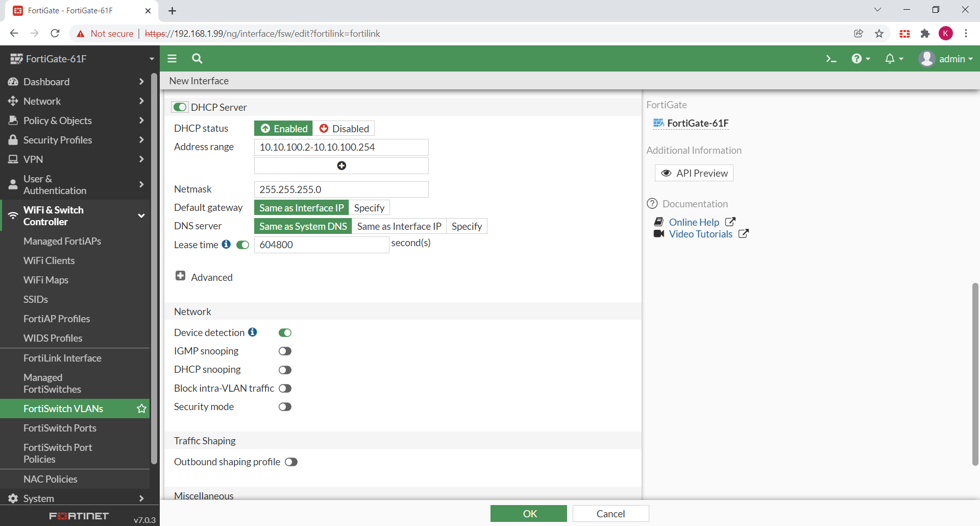This screenshot has height=526, width=980.
Task: Select NAC Policies in the sidebar
Action: [x=50, y=479]
